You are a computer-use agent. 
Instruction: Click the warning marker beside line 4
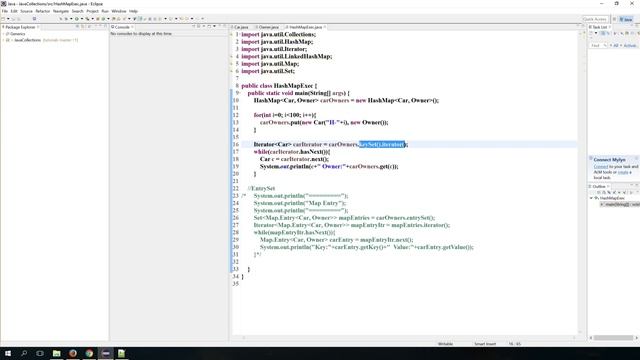pos(231,56)
